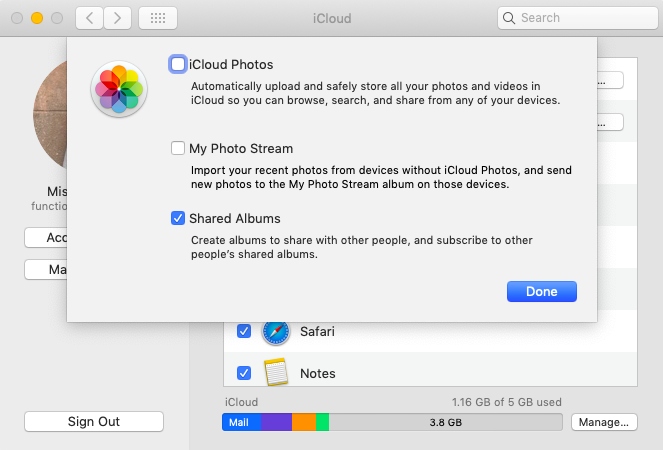The image size is (663, 450).
Task: Click the iCloud Photos label text
Action: (x=231, y=64)
